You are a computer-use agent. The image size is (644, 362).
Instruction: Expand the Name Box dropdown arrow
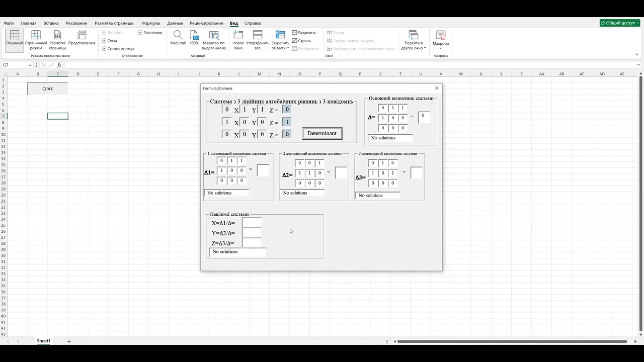pyautogui.click(x=30, y=65)
